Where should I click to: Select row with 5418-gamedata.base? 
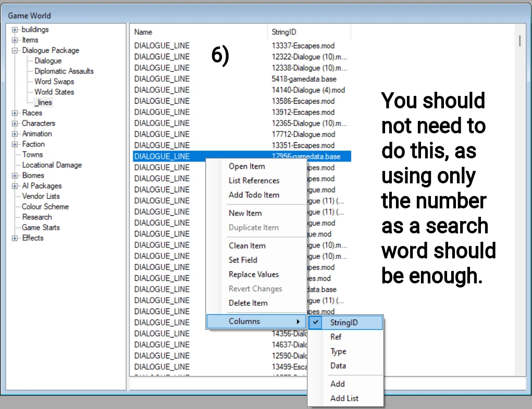[x=242, y=79]
